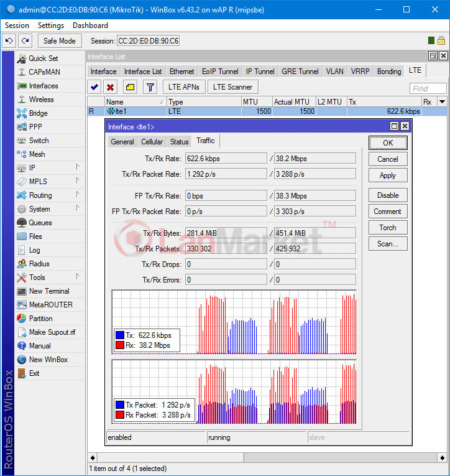
Task: Open the Settings menu
Action: 50,26
